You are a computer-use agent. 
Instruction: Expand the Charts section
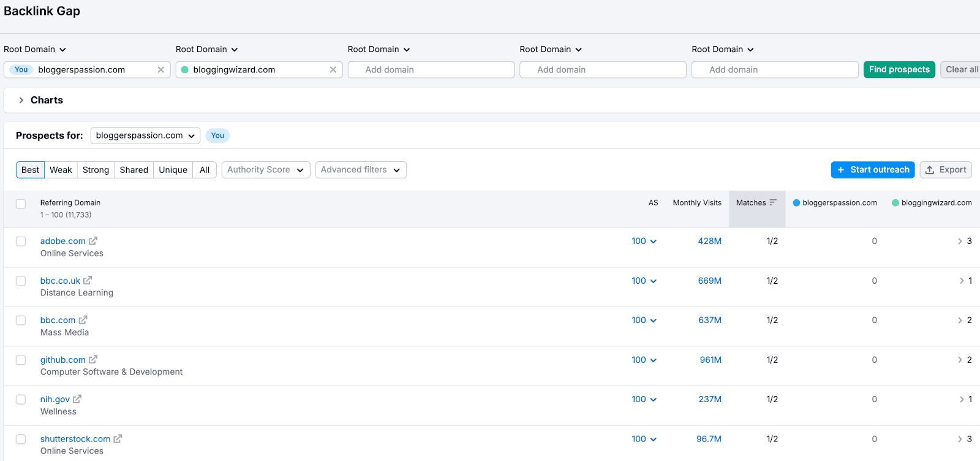pos(21,100)
